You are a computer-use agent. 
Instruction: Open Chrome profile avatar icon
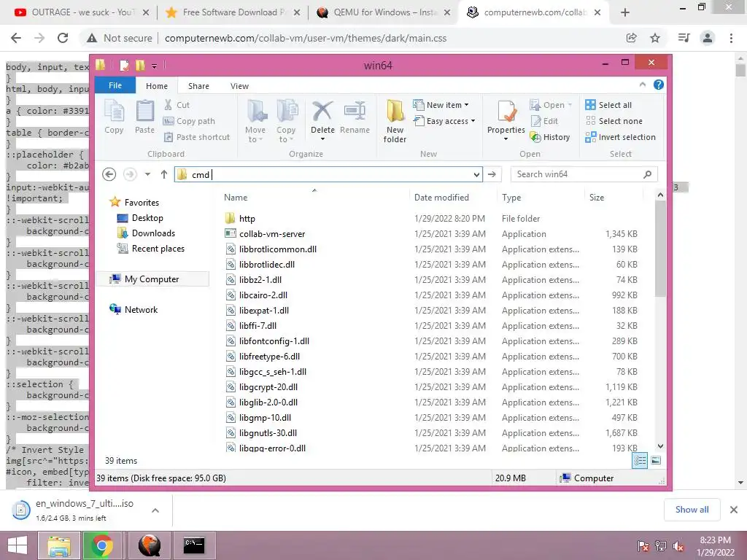tap(708, 38)
